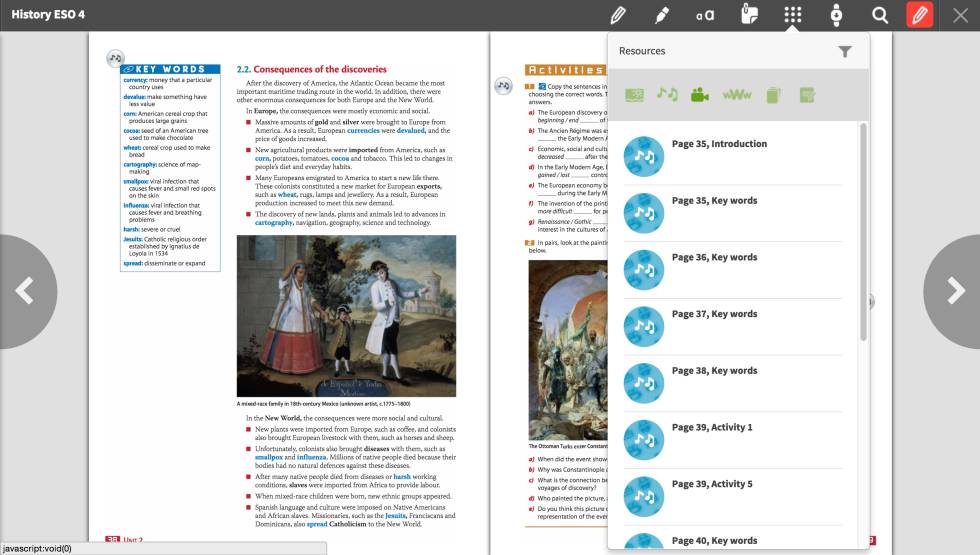980x555 pixels.
Task: Open the search magnifier
Action: 880,15
